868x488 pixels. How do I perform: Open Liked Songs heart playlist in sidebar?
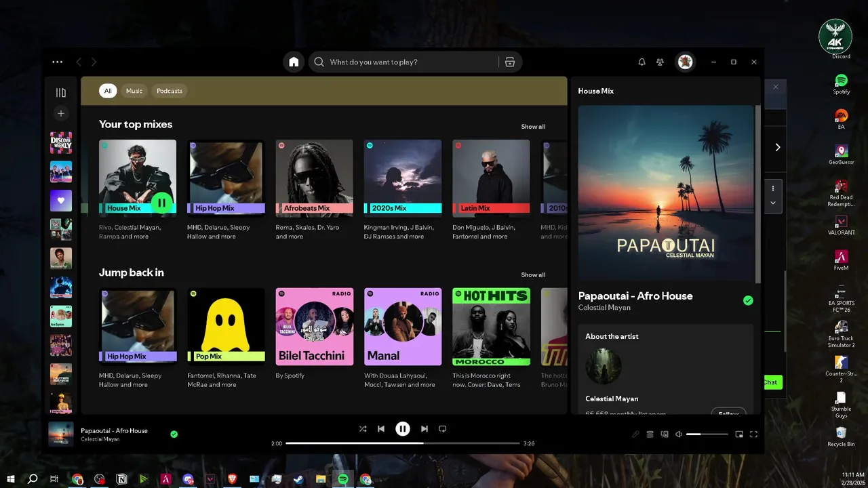61,201
